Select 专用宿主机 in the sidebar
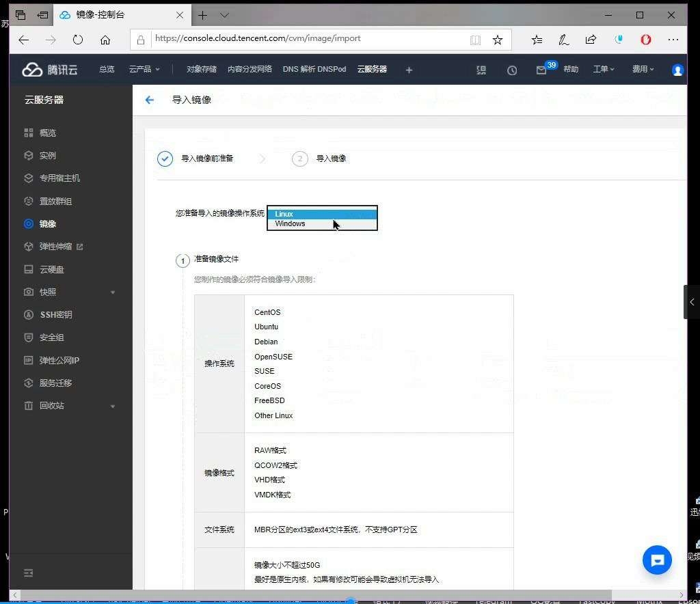 [x=59, y=178]
